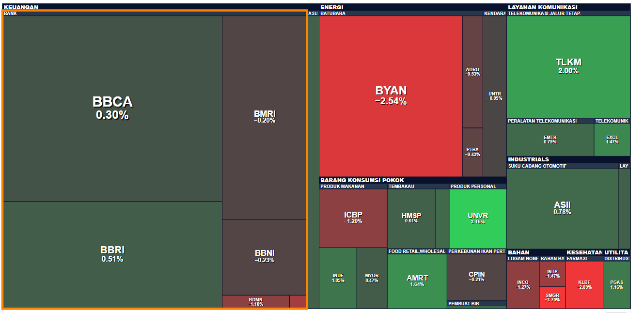Select the EXCL telecom tile
This screenshot has width=644, height=313.
pos(612,140)
